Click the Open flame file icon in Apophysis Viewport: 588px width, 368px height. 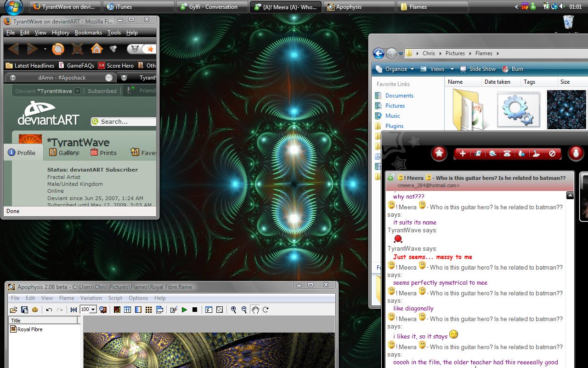pyautogui.click(x=14, y=310)
